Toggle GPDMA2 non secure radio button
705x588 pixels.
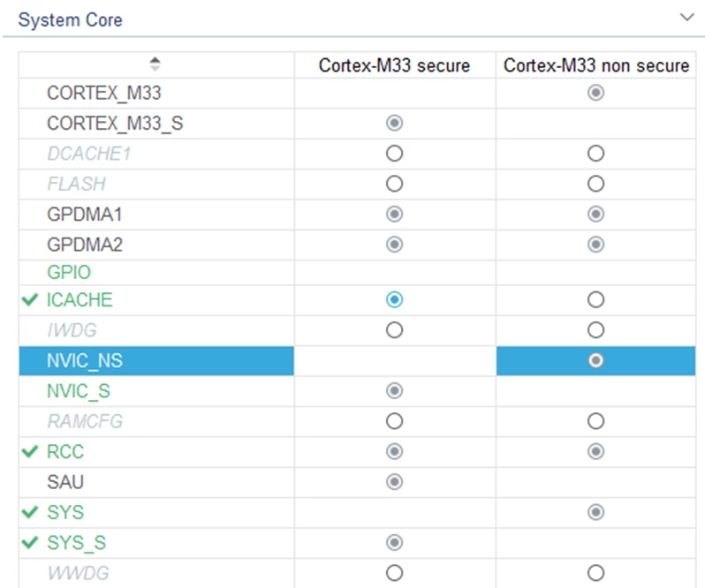(x=595, y=245)
